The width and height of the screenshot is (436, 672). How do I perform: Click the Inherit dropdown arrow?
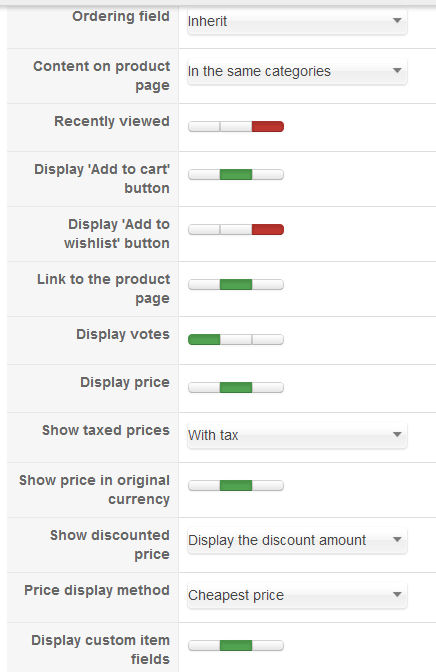[397, 20]
